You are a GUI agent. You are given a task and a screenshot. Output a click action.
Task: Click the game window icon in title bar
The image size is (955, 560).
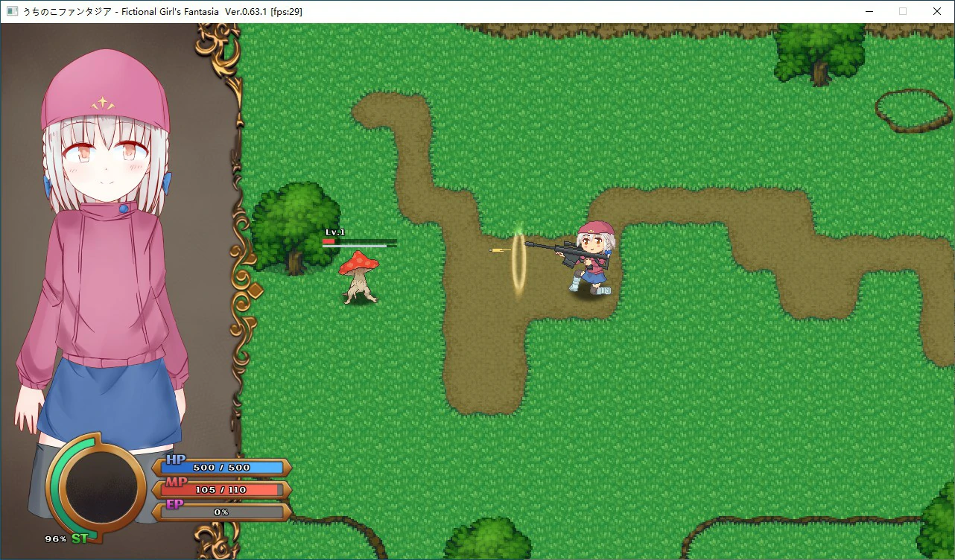(x=12, y=11)
